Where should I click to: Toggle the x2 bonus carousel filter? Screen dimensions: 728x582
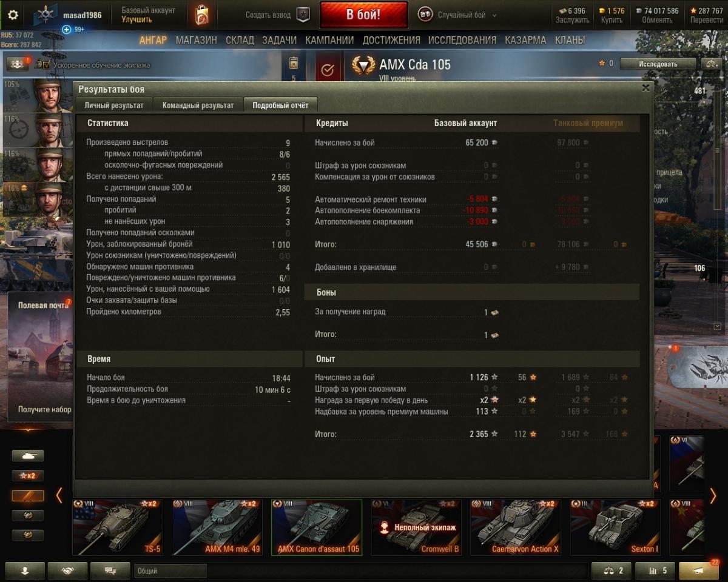coord(28,476)
